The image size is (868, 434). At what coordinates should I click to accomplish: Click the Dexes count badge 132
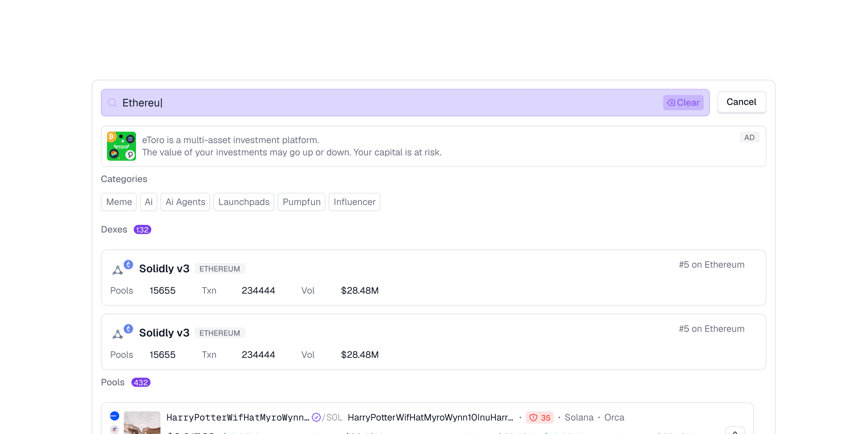[142, 230]
